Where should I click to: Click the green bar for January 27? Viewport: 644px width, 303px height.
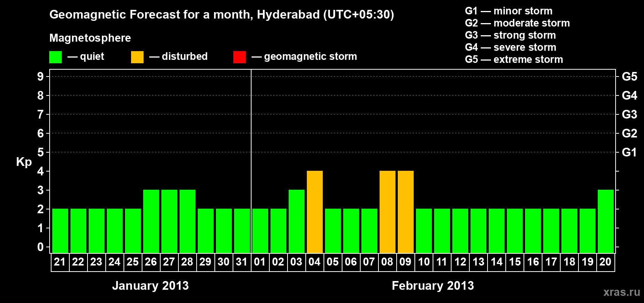point(169,222)
